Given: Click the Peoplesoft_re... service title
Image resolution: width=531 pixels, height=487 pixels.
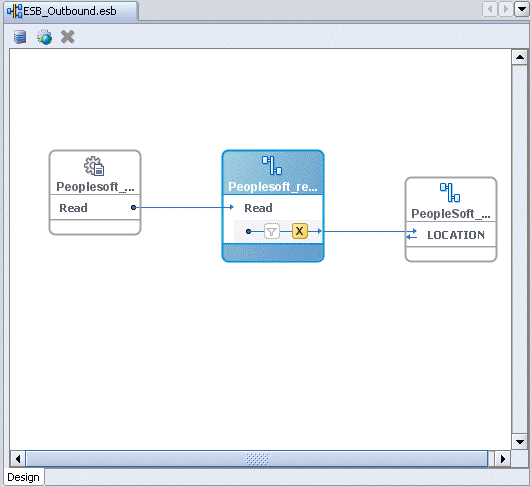Looking at the screenshot, I should pyautogui.click(x=273, y=187).
